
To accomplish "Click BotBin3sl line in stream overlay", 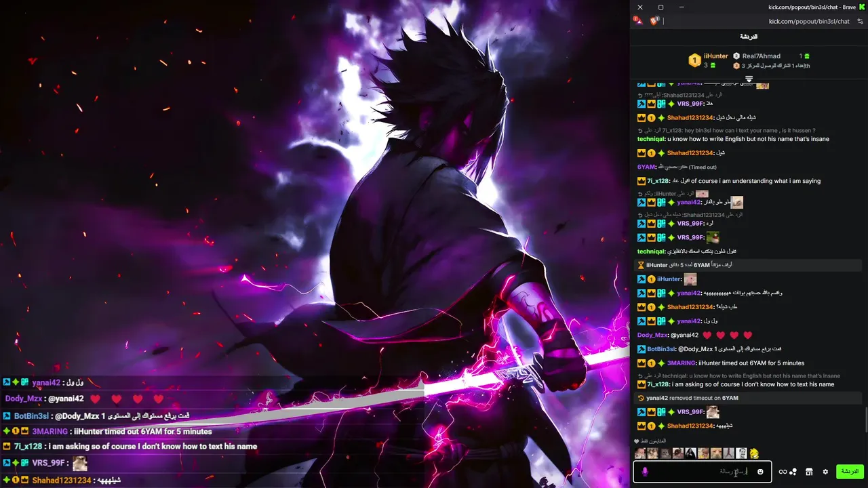I will pyautogui.click(x=96, y=415).
